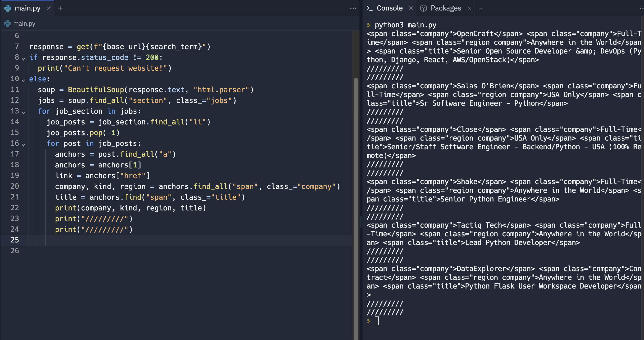This screenshot has width=644, height=340.
Task: Collapse the else block on line 10
Action: [x=23, y=80]
